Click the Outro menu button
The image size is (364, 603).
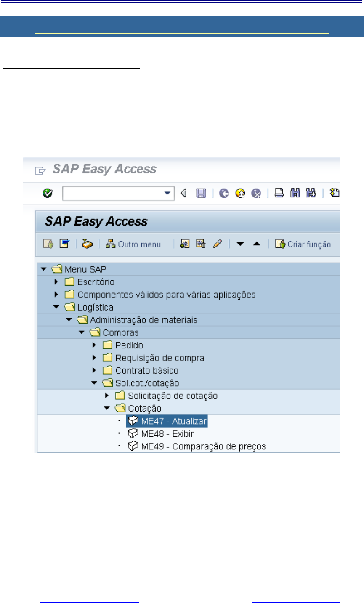click(x=133, y=244)
